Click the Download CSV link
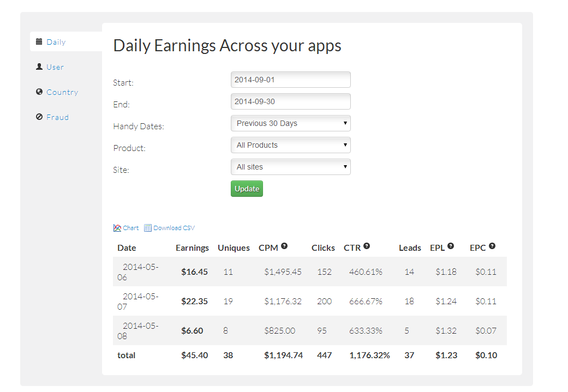 click(174, 228)
